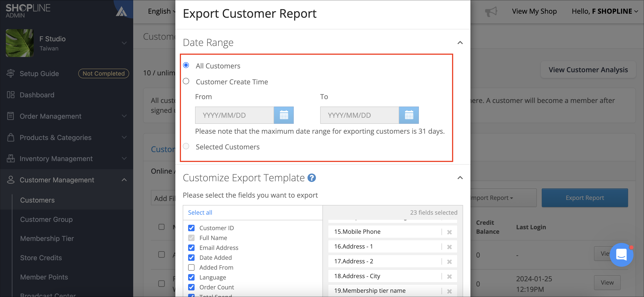Click the help icon beside Customize Export Template
The height and width of the screenshot is (297, 644).
pyautogui.click(x=311, y=178)
